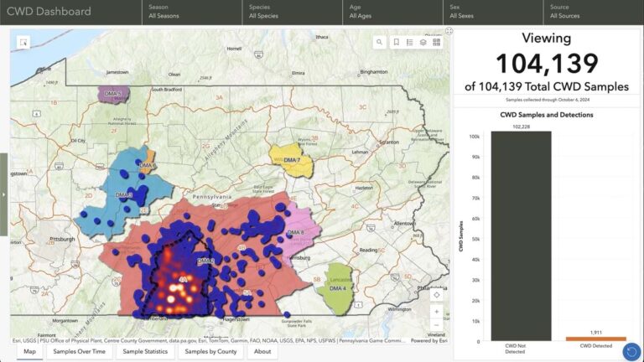The width and height of the screenshot is (644, 362).
Task: Zoom in on the map
Action: (x=437, y=312)
